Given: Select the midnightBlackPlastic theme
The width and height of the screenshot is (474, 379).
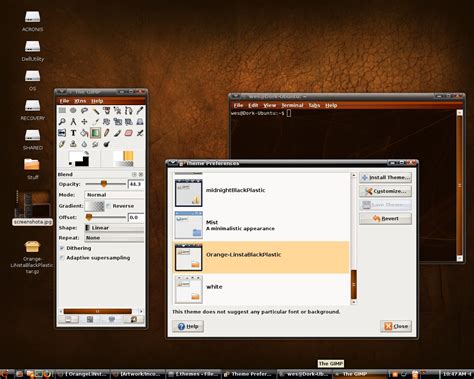Looking at the screenshot, I should coord(261,193).
